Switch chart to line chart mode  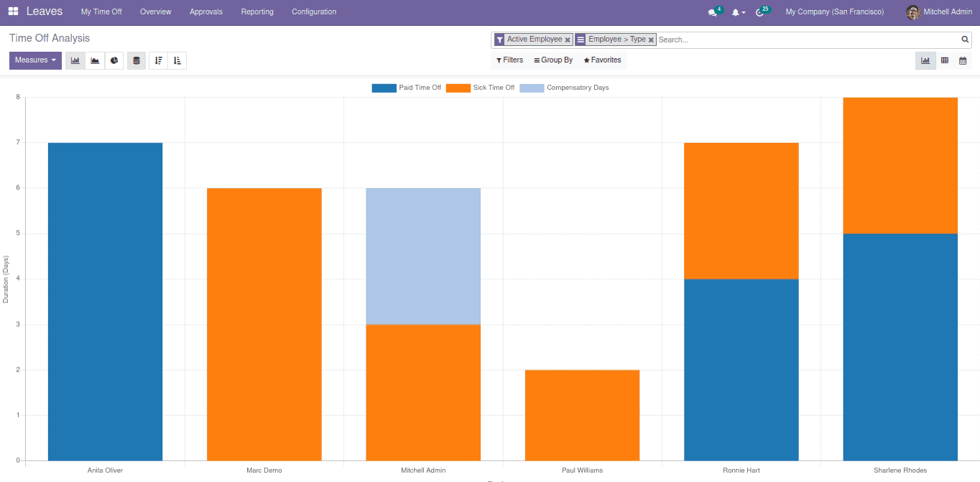[95, 61]
